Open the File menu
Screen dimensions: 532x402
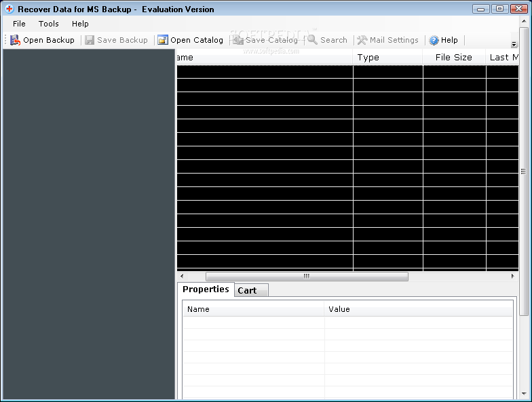coord(19,24)
